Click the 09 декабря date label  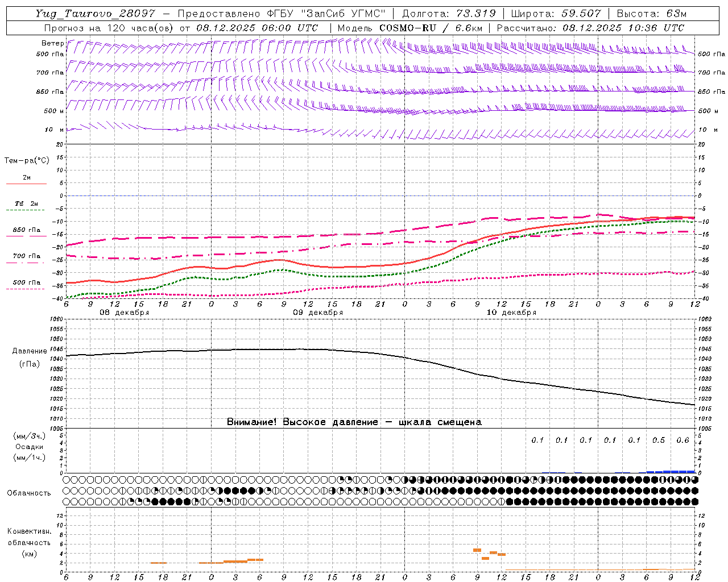point(318,313)
